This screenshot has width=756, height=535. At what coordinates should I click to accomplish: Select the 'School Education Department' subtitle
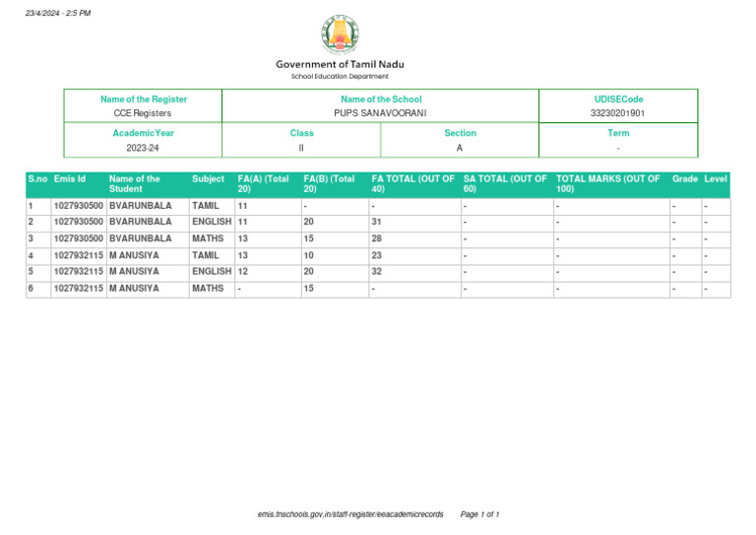[340, 76]
